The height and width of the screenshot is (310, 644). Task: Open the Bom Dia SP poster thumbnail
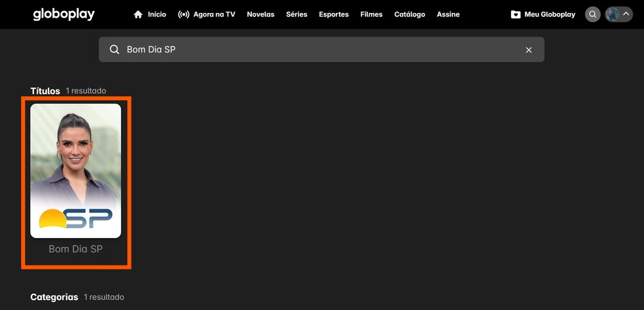(x=75, y=171)
